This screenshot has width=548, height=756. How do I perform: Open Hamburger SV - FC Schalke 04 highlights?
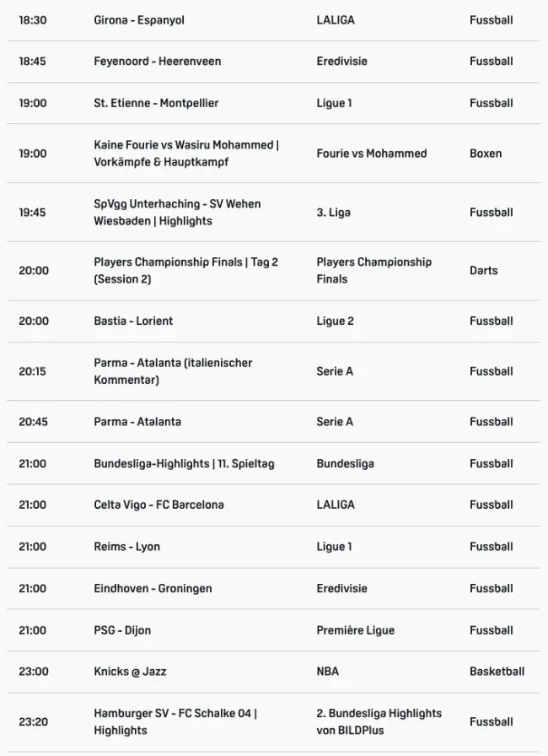click(175, 722)
